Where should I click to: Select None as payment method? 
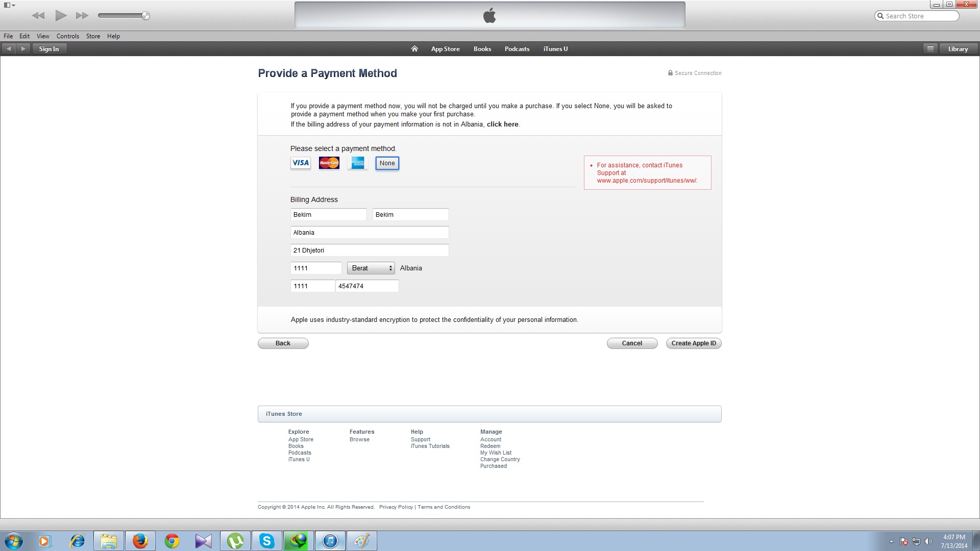tap(387, 163)
